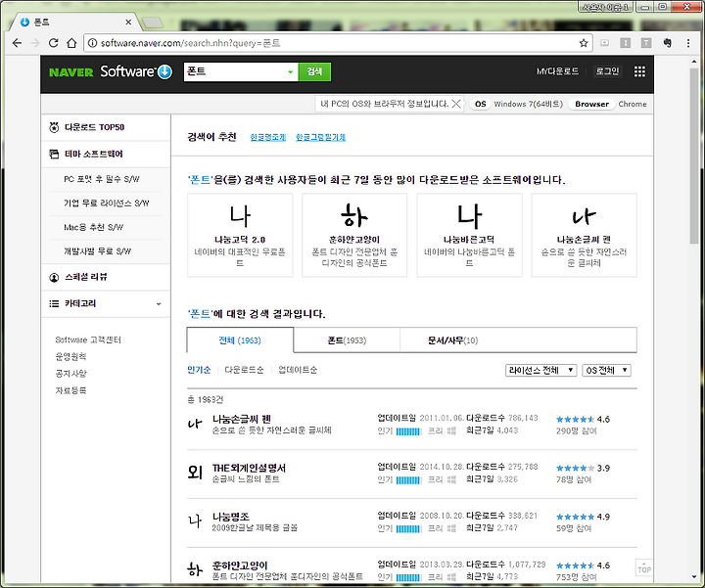This screenshot has height=588, width=705.
Task: Open 다운로드 TOP50 in sidebar
Action: (94, 127)
